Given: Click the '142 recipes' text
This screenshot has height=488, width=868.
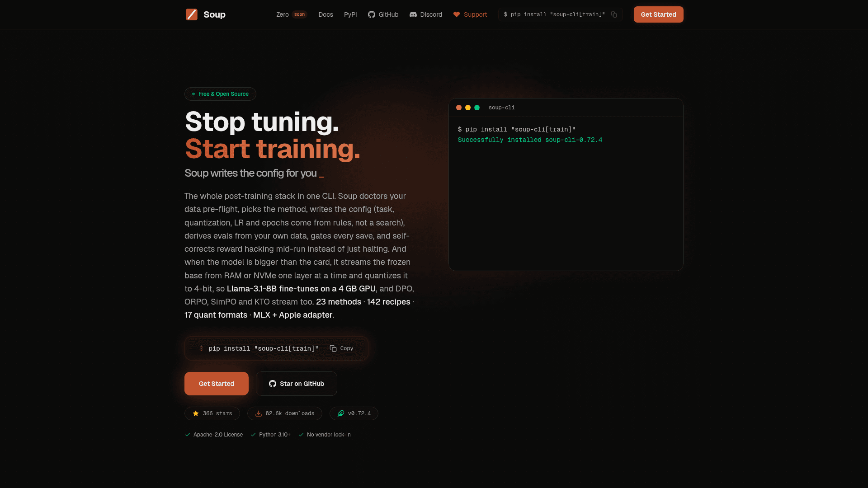Looking at the screenshot, I should coord(389,302).
